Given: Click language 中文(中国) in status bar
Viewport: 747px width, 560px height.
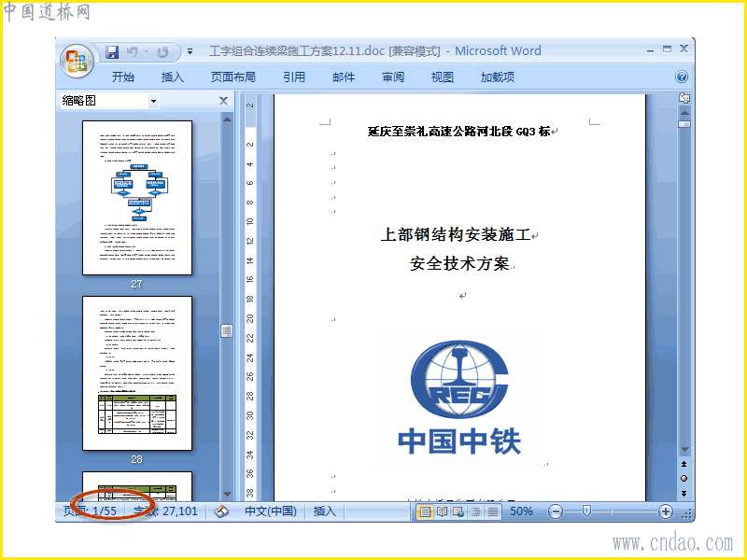Looking at the screenshot, I should point(271,511).
